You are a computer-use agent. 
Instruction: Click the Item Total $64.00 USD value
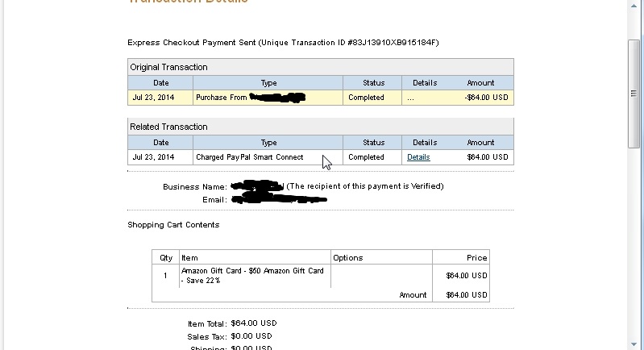tap(251, 323)
